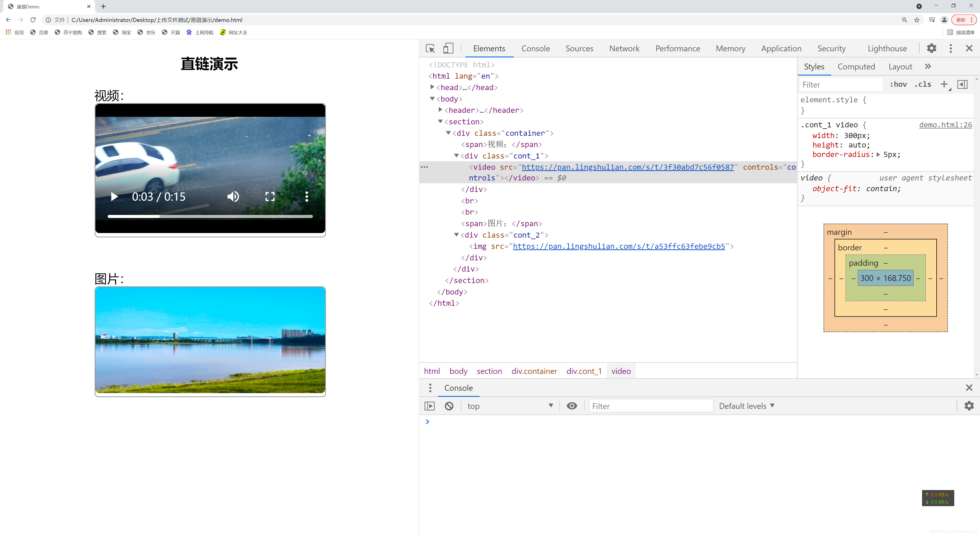980x536 pixels.
Task: Click the video progress bar
Action: tap(210, 216)
